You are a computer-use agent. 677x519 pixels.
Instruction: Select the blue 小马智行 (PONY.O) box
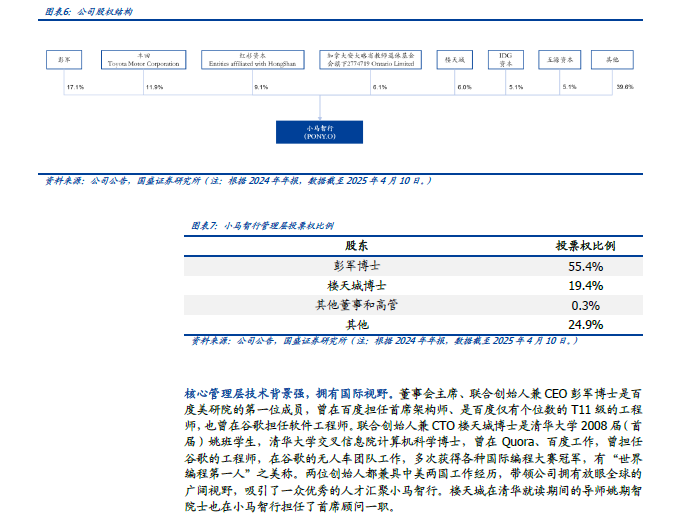[320, 132]
